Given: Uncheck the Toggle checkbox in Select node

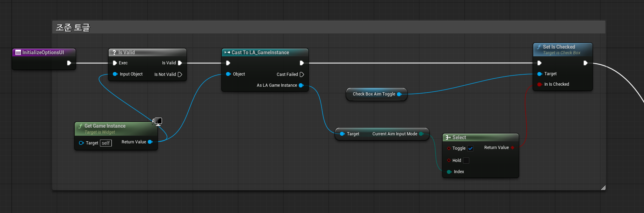Looking at the screenshot, I should (470, 148).
